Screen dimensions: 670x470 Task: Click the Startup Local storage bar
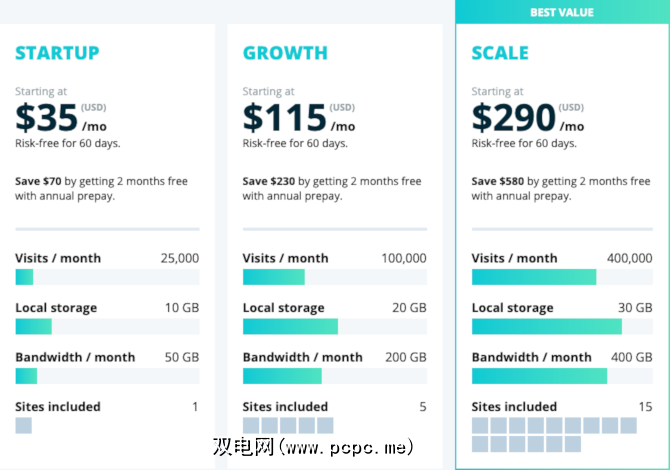click(107, 326)
